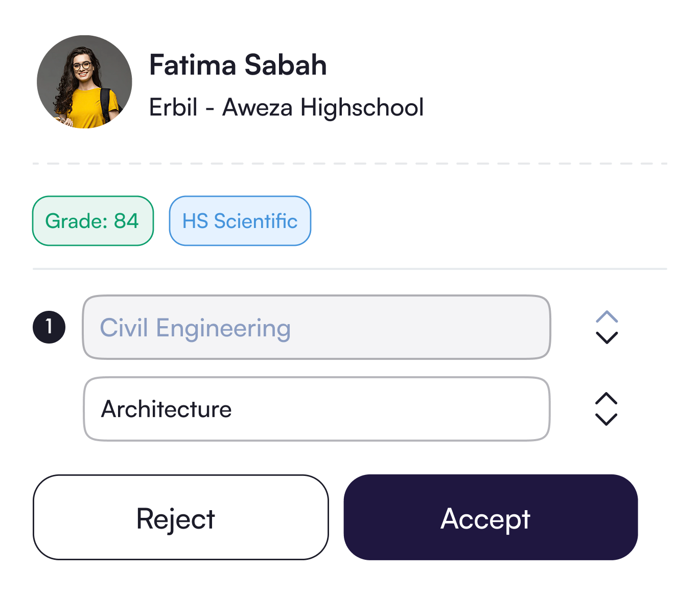Click the first name Fatima

(x=193, y=65)
